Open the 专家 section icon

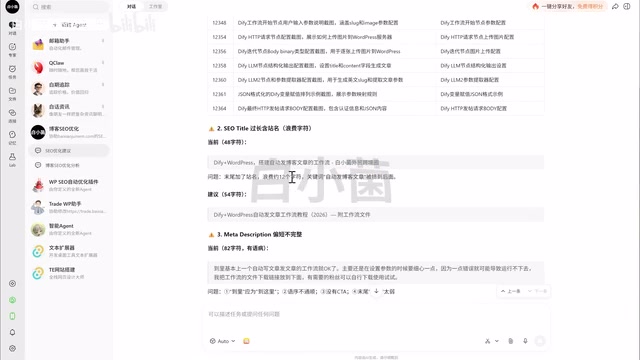[12, 50]
